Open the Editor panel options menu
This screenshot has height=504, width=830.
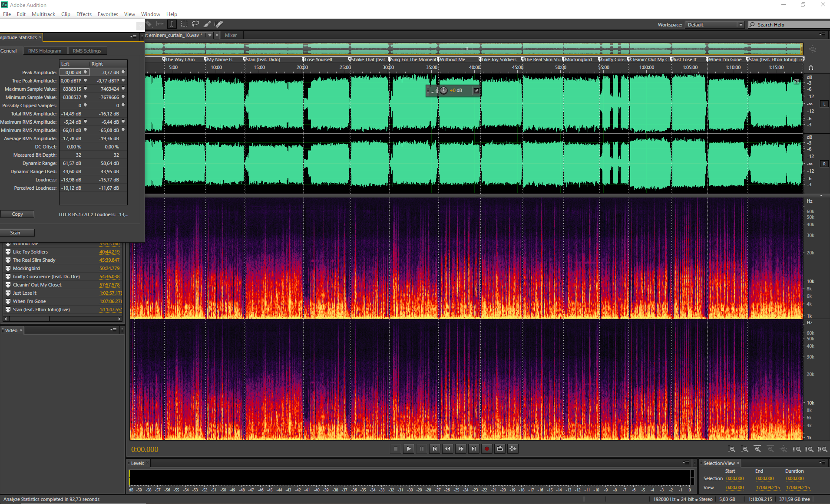pos(822,35)
